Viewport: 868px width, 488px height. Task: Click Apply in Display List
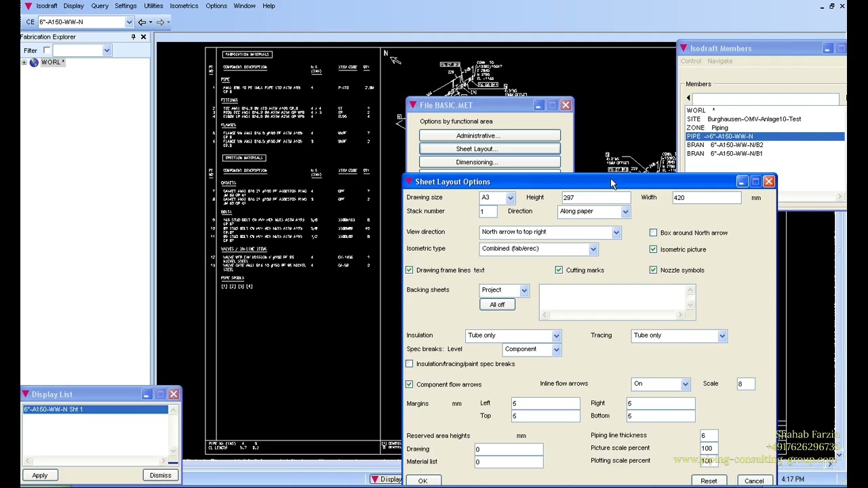tap(40, 476)
